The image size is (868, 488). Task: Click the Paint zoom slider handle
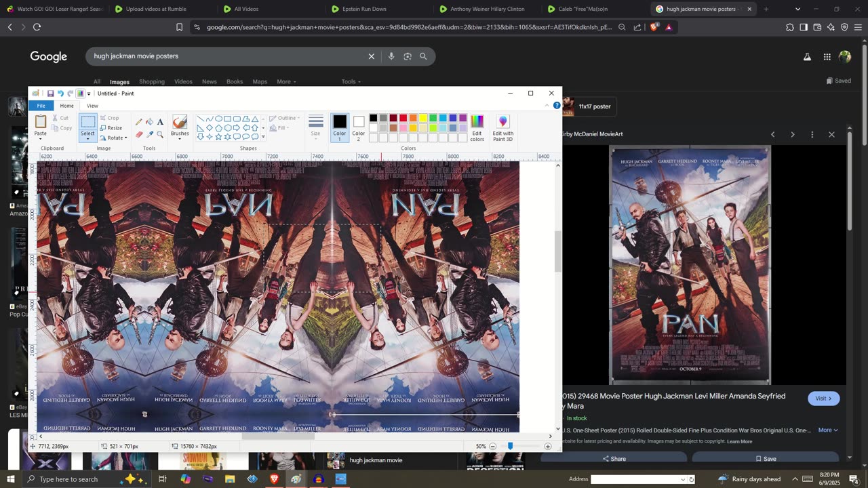(x=510, y=447)
